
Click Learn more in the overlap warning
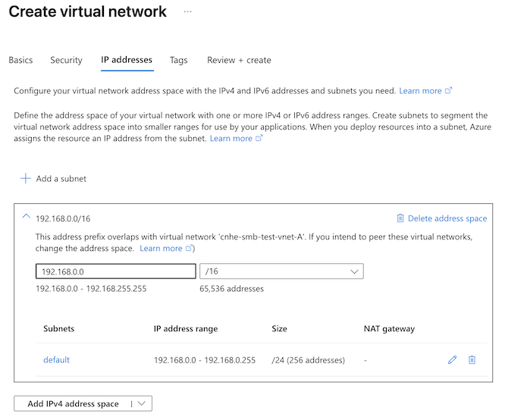[x=161, y=249]
